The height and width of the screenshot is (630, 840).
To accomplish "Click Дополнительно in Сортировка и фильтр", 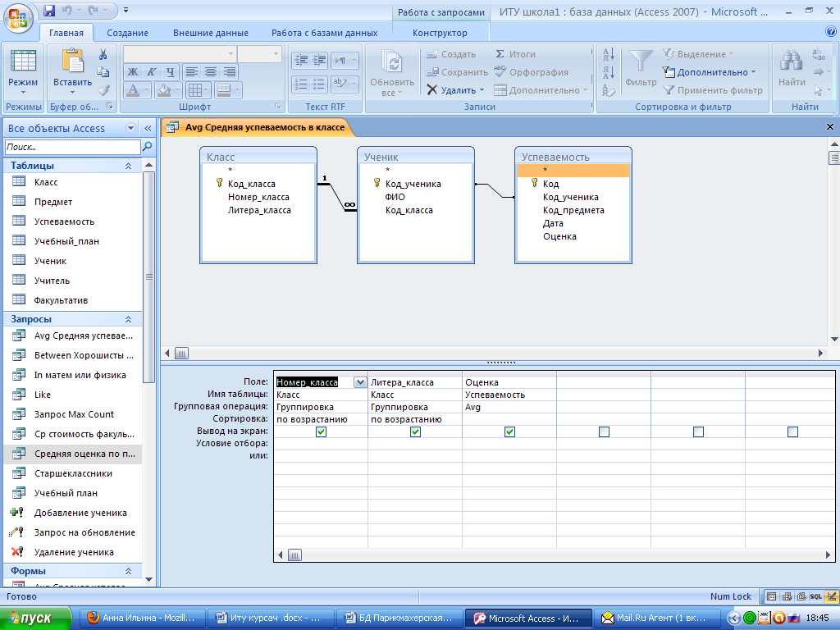I will tap(710, 72).
